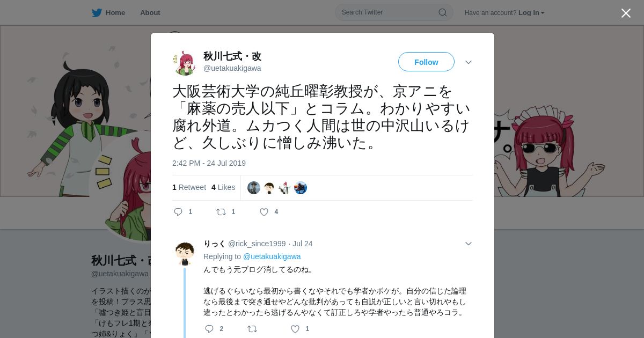The width and height of the screenshot is (644, 338).
Task: Open the main tweet's more options chevron
Action: pyautogui.click(x=469, y=62)
